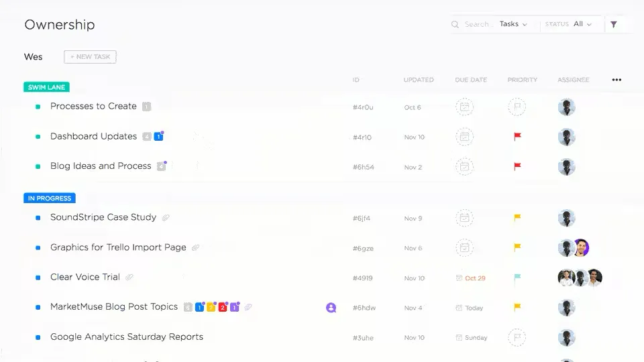Open the Tasks search scope dropdown
Screen dimensions: 644x362
click(x=513, y=24)
